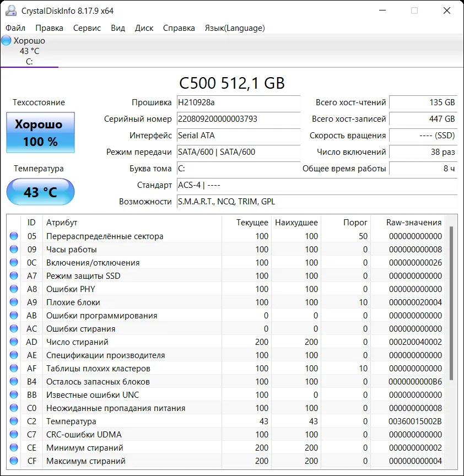Click status icon of Температура attribute row
464x476 pixels.
click(14, 421)
